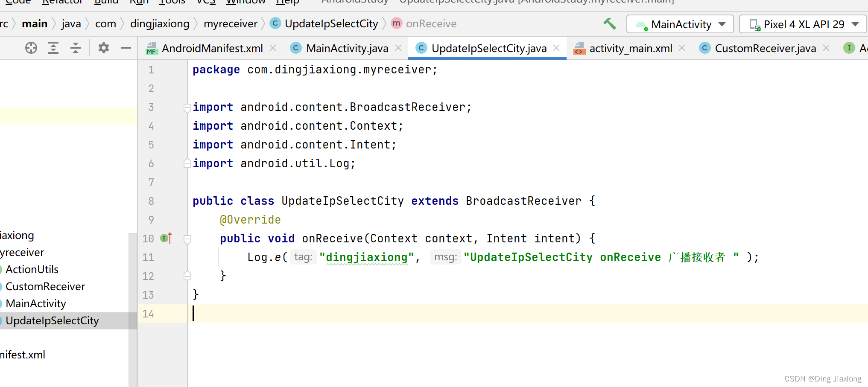Click the 'msg:' parameter hint
868x387 pixels.
pos(445,257)
